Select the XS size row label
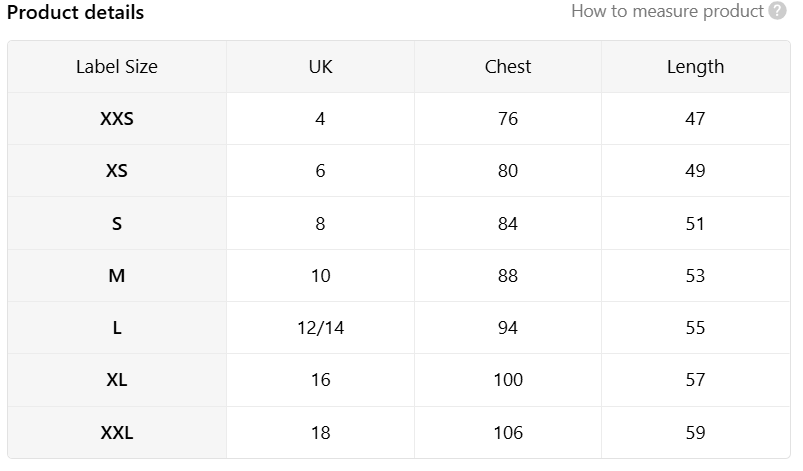Viewport: 803px width, 471px height. click(x=117, y=170)
